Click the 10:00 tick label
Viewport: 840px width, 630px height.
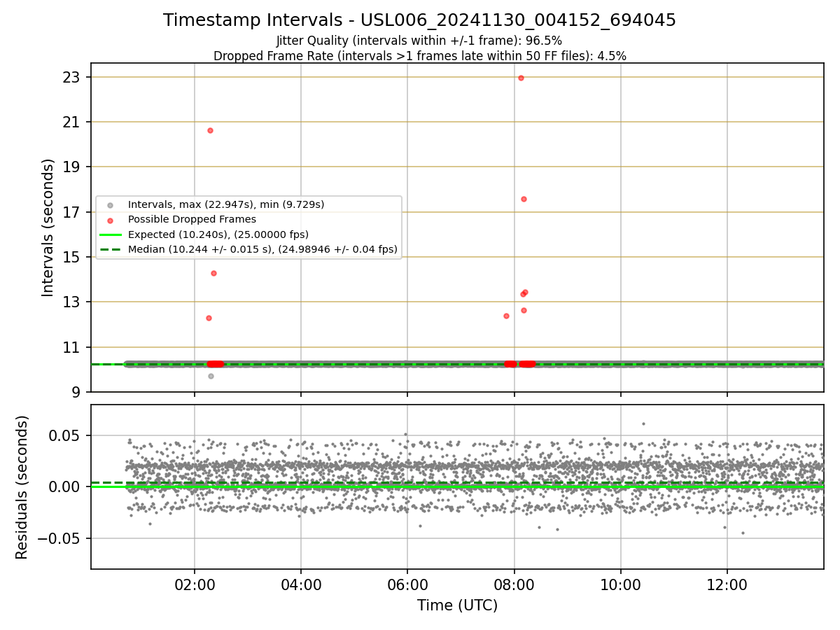coord(621,584)
